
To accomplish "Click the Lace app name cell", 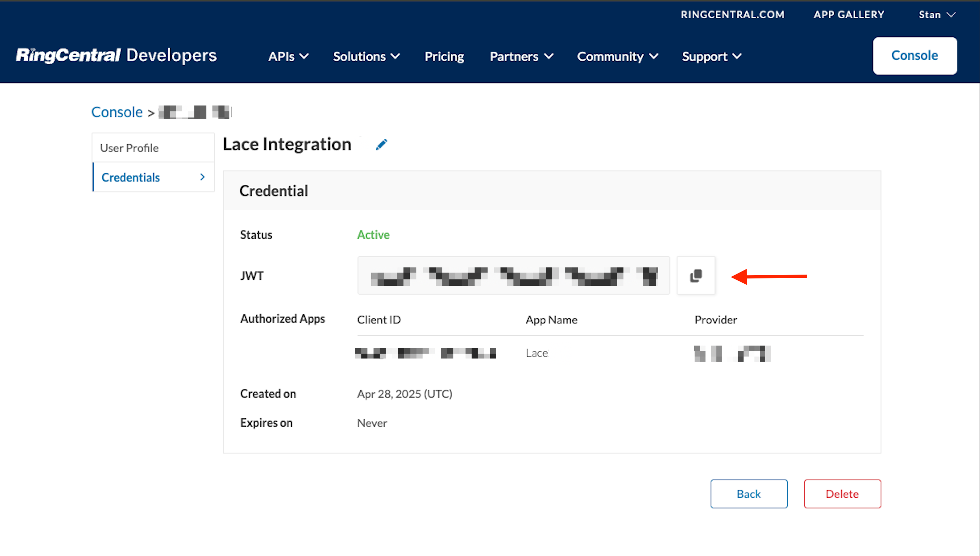I will 537,353.
